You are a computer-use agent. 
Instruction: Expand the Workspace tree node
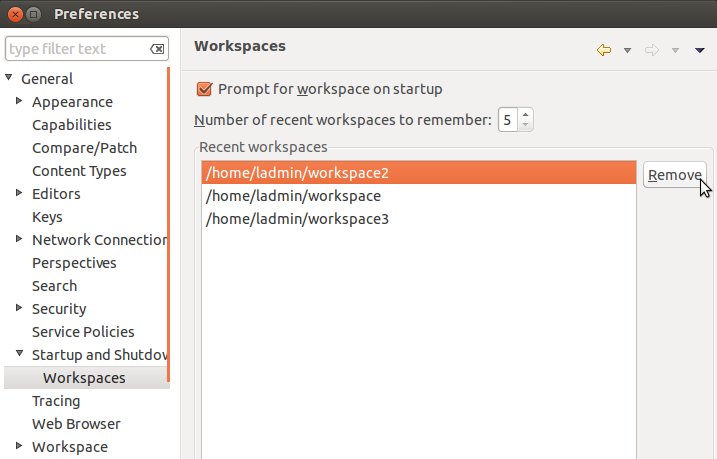(x=19, y=445)
